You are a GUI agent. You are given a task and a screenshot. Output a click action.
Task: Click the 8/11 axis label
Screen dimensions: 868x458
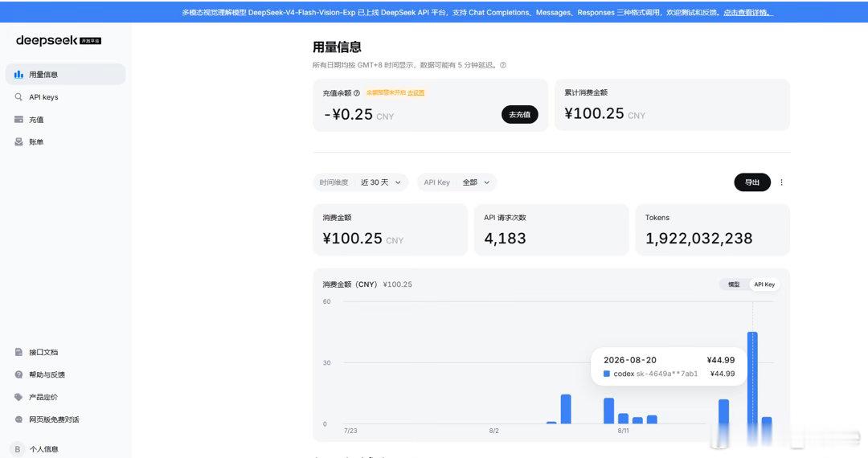(x=623, y=431)
